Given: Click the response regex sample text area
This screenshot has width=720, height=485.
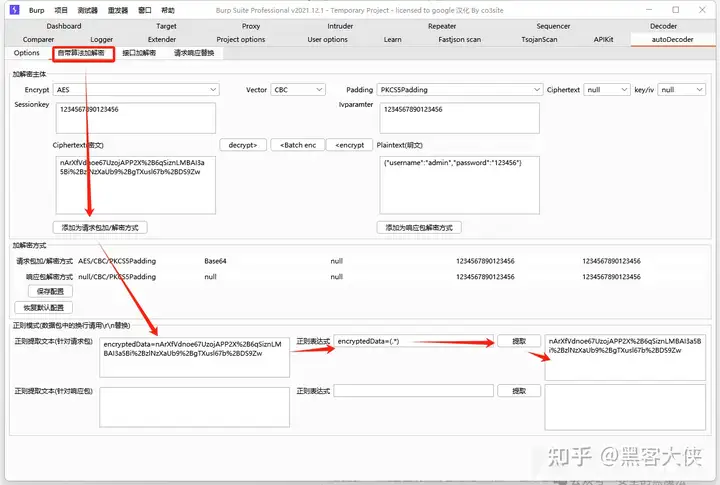Looking at the screenshot, I should click(195, 407).
